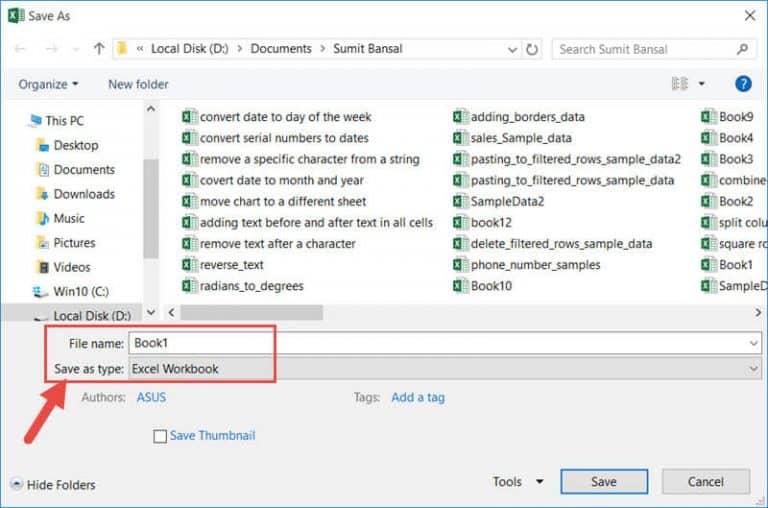Click Excel icon of Book2 file
768x508 pixels.
708,201
